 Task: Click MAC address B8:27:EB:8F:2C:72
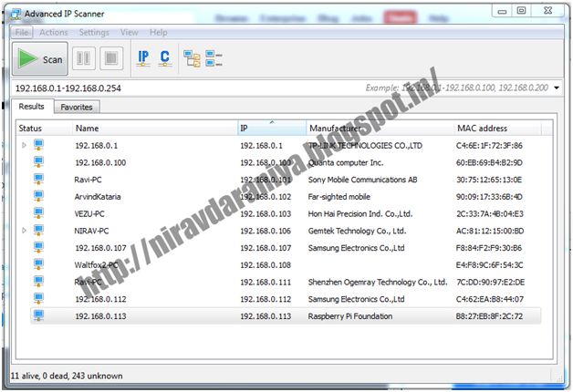click(489, 316)
